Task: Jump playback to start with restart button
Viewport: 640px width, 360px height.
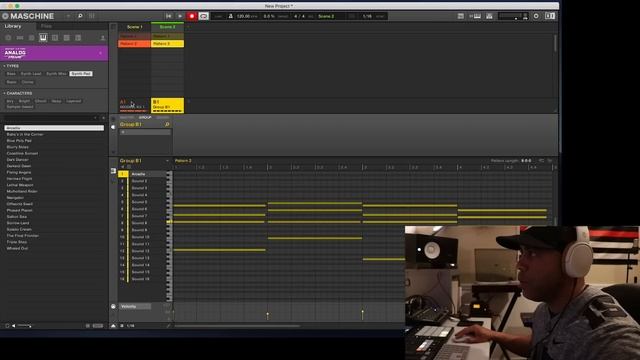Action: 169,16
